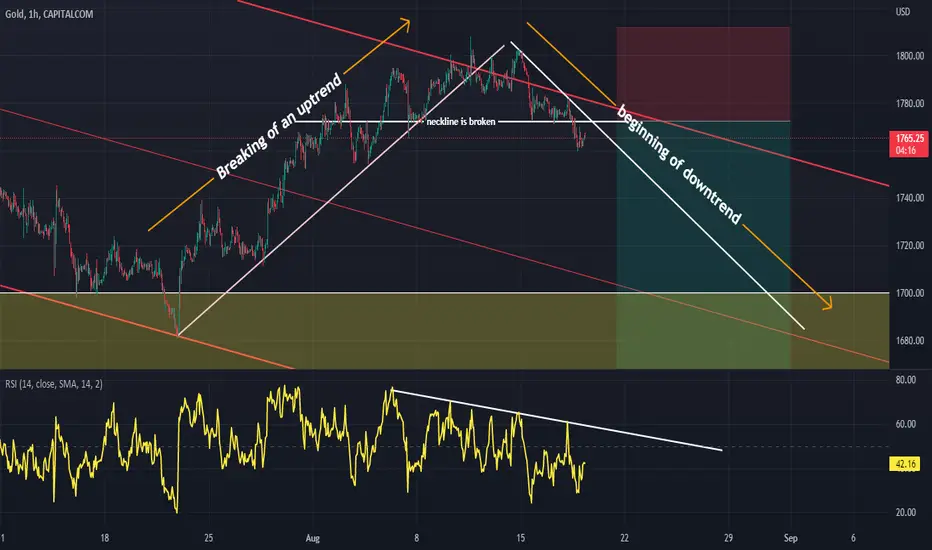Click the "Gold, 1h, CAPITALCOM" symbol title
Screen dimensions: 932x550
(x=49, y=14)
